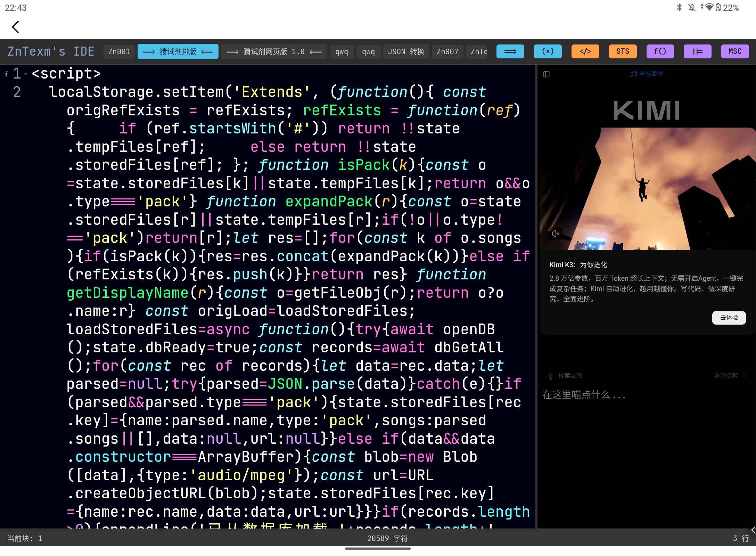Select the active 猜试剂排版 tab

[x=178, y=52]
